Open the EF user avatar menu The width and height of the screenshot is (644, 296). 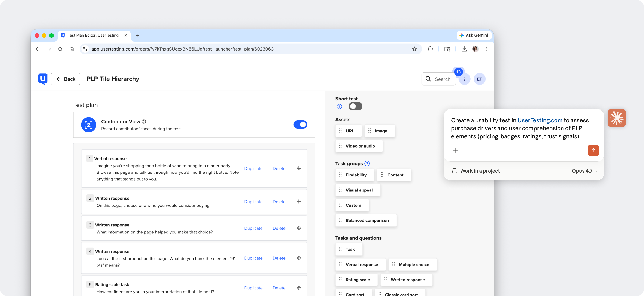(x=479, y=79)
